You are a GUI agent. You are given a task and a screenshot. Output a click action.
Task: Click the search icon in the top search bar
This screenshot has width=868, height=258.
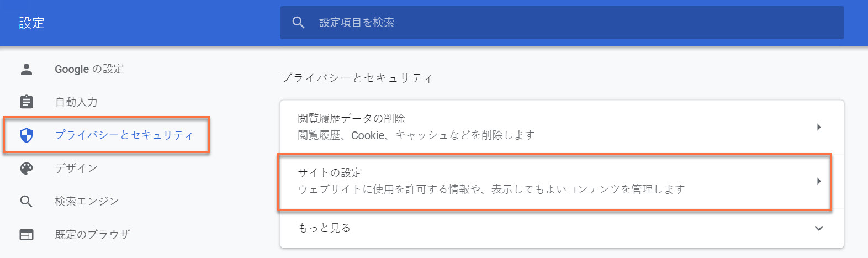click(298, 23)
